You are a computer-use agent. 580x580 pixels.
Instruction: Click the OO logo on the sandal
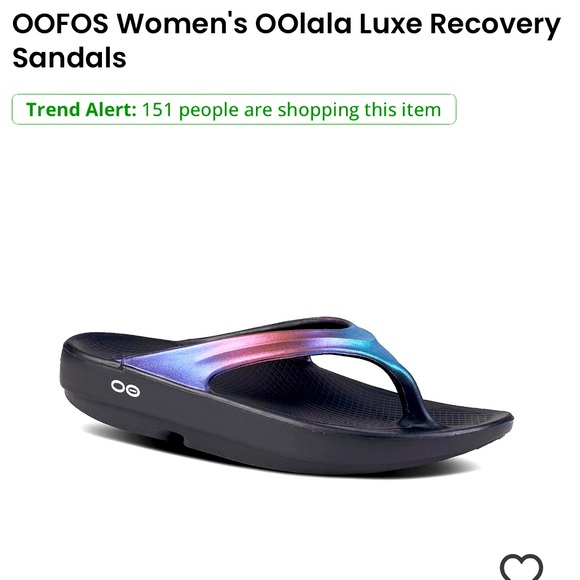click(x=125, y=388)
